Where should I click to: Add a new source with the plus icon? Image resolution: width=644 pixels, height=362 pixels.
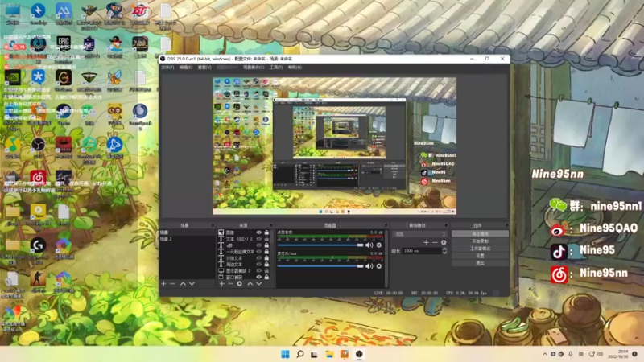[x=222, y=284]
